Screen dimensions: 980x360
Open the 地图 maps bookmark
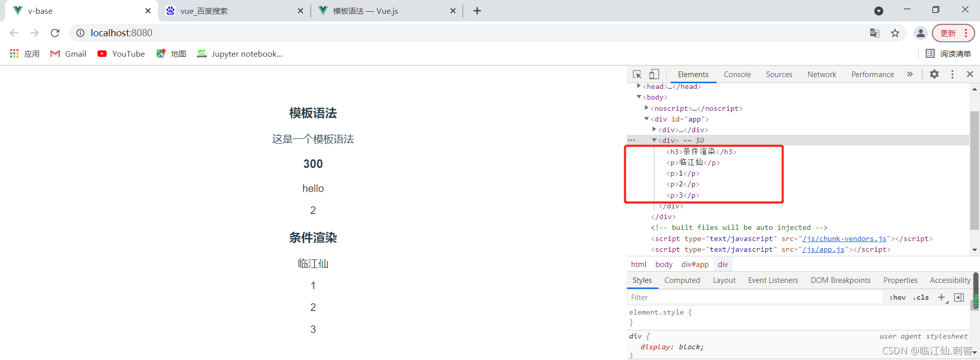171,54
